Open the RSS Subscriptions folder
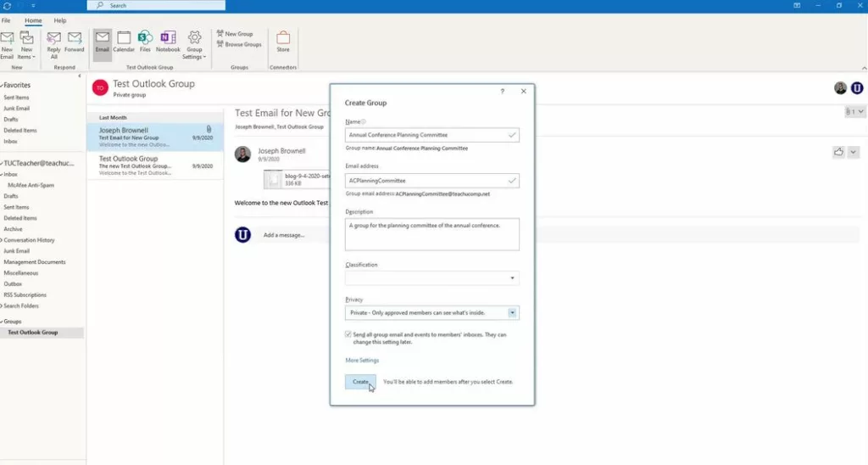This screenshot has width=868, height=465. click(25, 294)
